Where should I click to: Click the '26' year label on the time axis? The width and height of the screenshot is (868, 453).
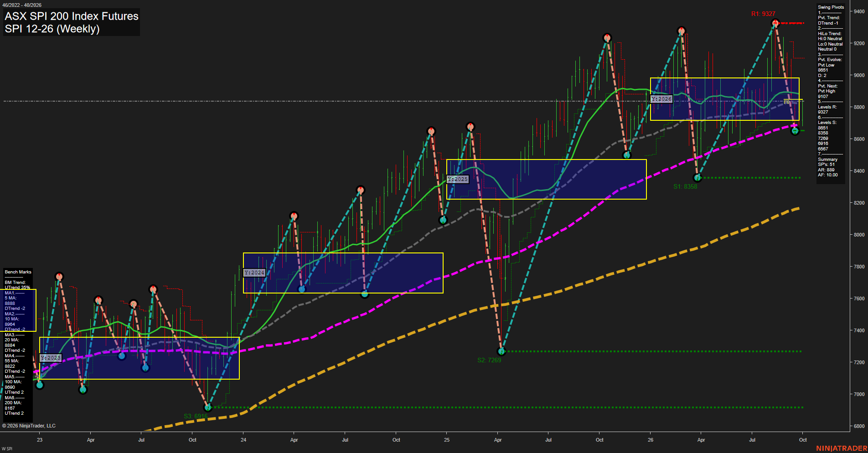651,440
